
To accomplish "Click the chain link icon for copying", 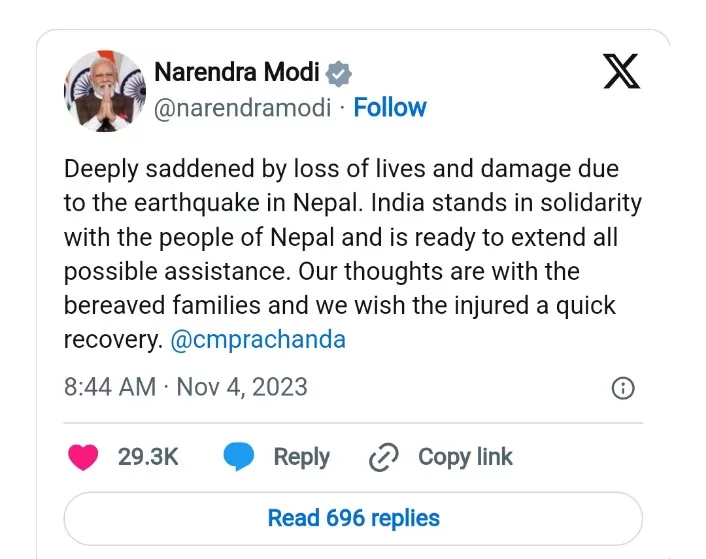I will tap(384, 458).
